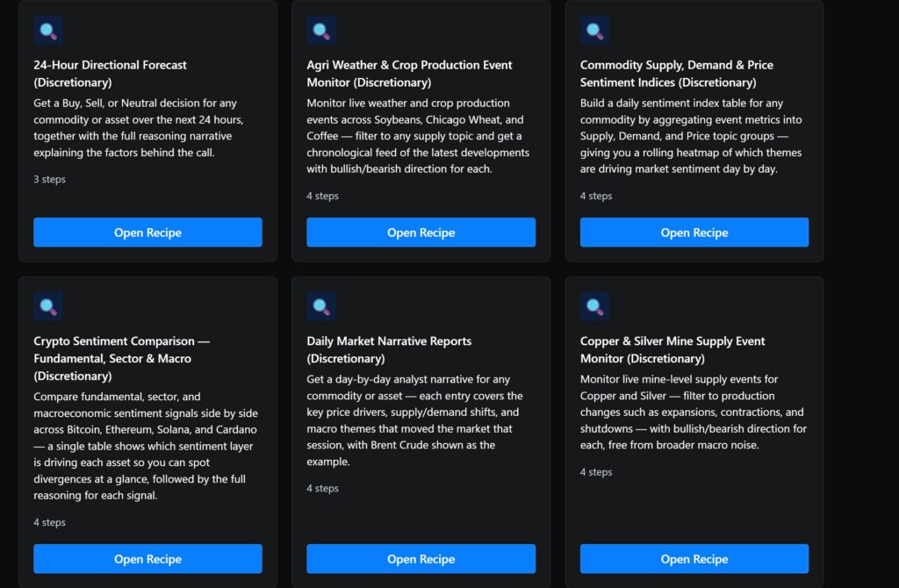Click the magnifier icon on Agri Weather & Crop card

[321, 29]
